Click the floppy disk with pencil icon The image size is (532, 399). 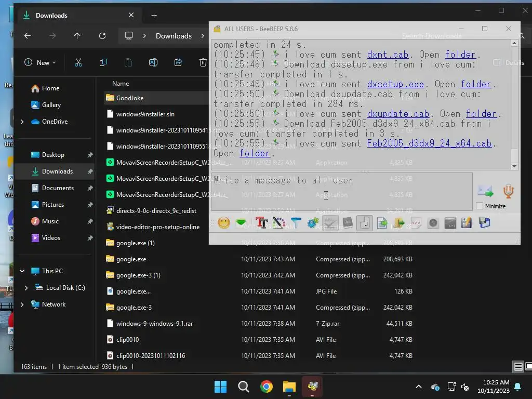point(467,223)
